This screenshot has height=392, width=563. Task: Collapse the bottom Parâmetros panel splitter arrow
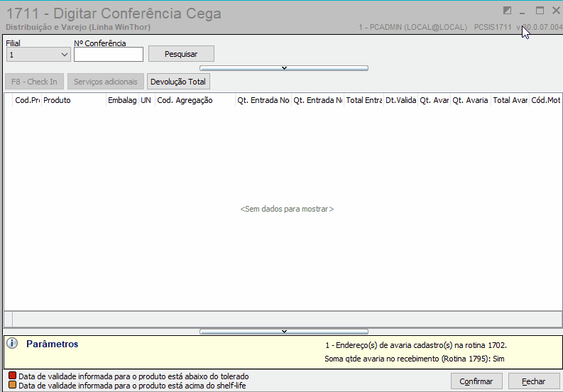pos(284,331)
